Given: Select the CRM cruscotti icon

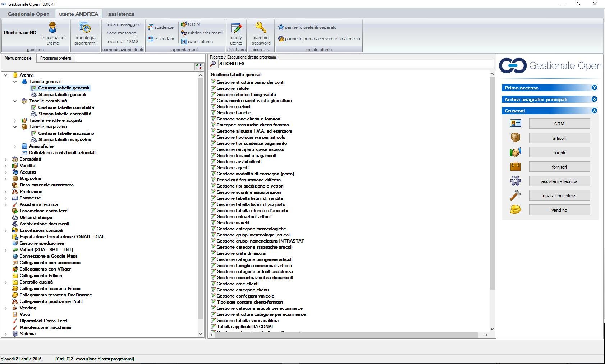Looking at the screenshot, I should pos(515,123).
